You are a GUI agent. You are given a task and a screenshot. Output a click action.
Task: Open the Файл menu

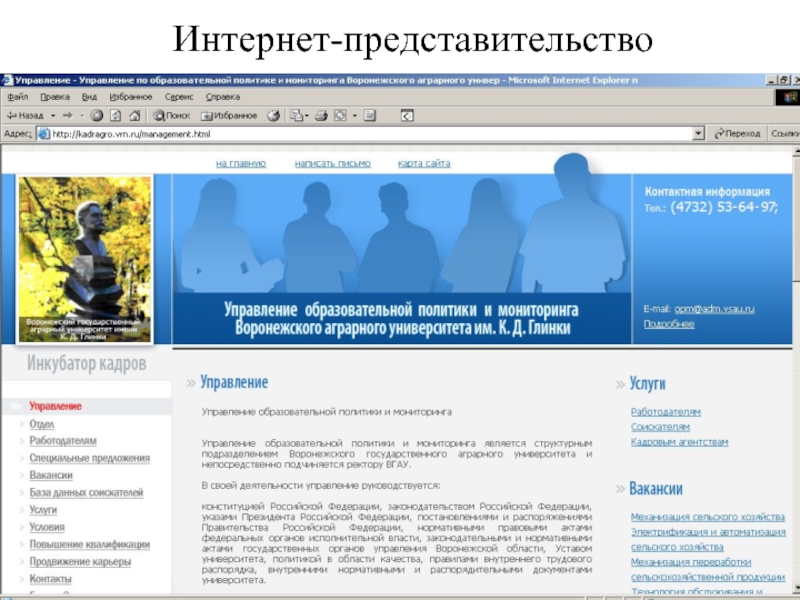point(18,97)
